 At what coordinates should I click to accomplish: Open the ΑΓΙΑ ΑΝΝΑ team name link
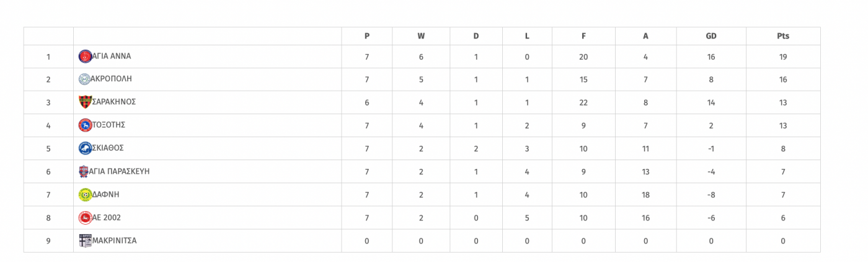click(112, 56)
